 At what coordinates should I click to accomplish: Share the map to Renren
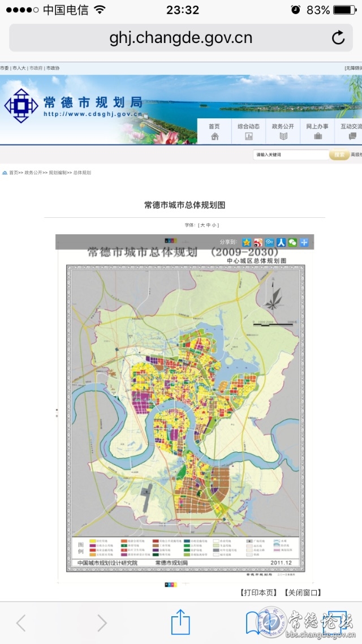click(x=281, y=242)
